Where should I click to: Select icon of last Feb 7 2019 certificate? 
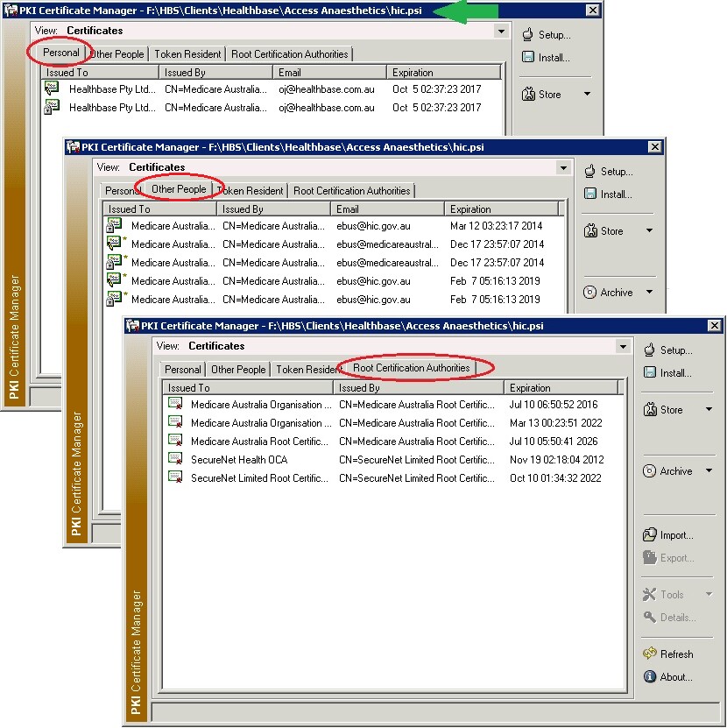(x=115, y=299)
